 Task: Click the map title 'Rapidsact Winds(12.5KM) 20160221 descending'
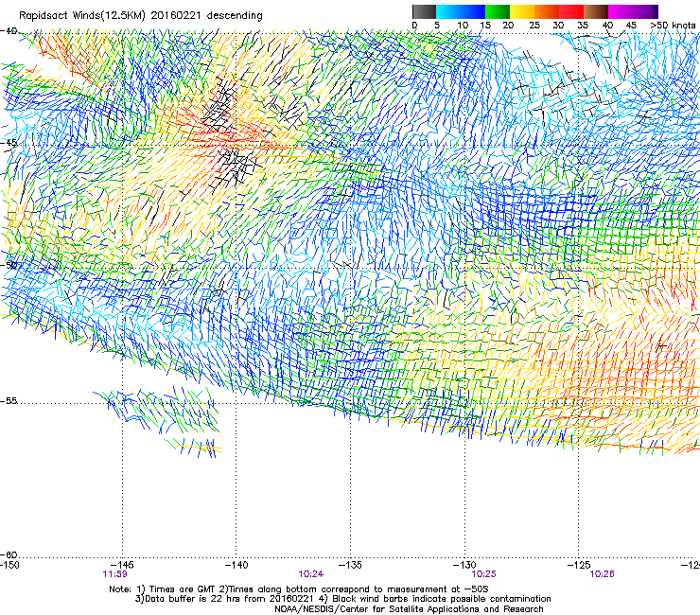click(x=141, y=16)
